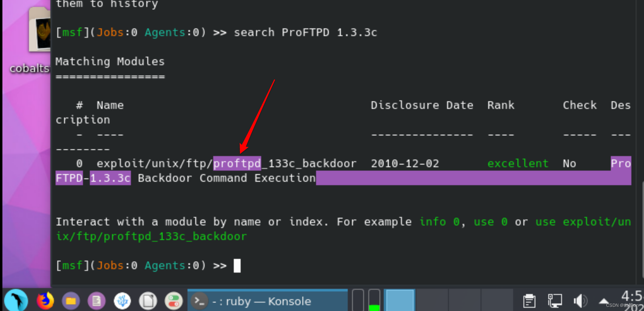Viewport: 644px width, 311px height.
Task: Click the empty system monitor bar
Action: [x=358, y=300]
